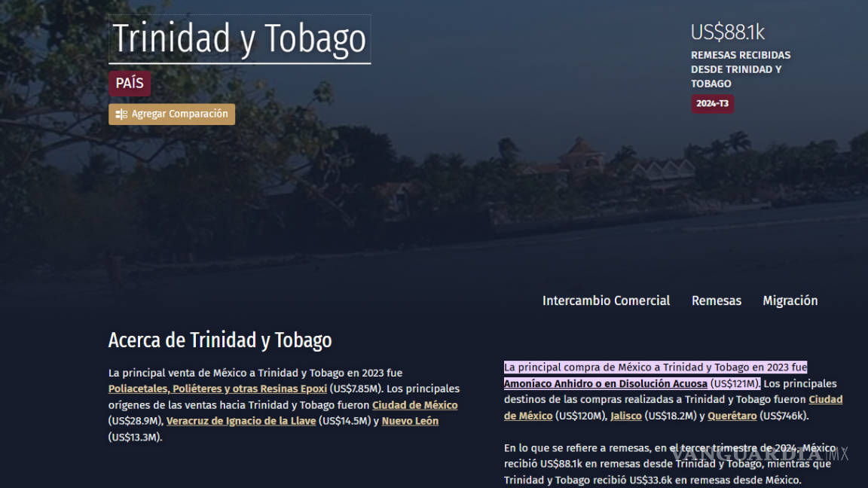Select the highlighted sentence about principal compra
This screenshot has width=868, height=488.
coord(655,367)
